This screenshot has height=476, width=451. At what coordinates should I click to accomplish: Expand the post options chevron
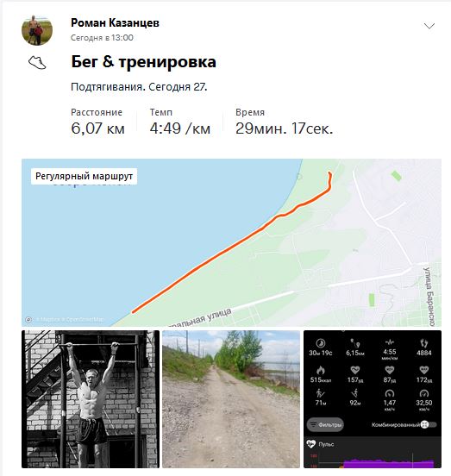429,26
